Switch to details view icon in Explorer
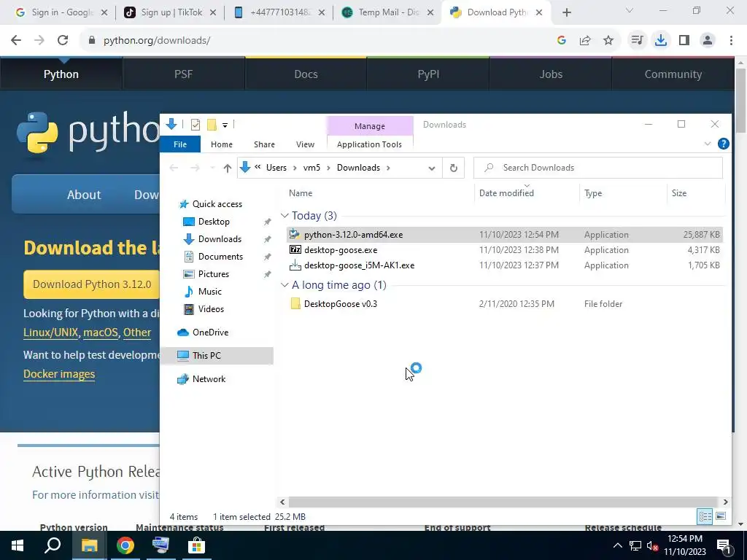747x560 pixels. 705,517
